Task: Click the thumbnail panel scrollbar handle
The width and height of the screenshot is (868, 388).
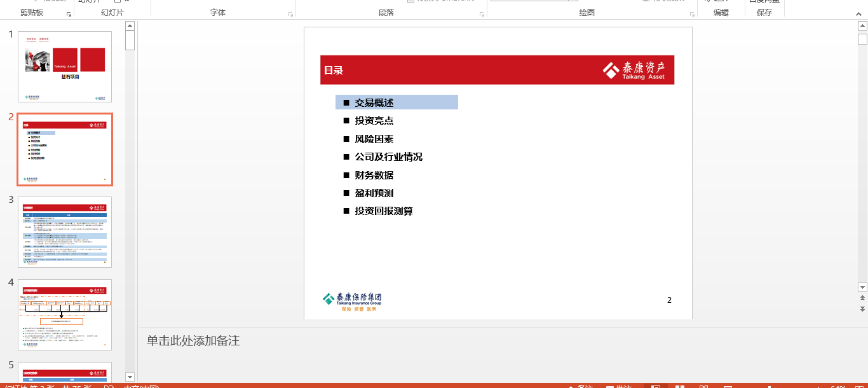Action: pos(130,40)
